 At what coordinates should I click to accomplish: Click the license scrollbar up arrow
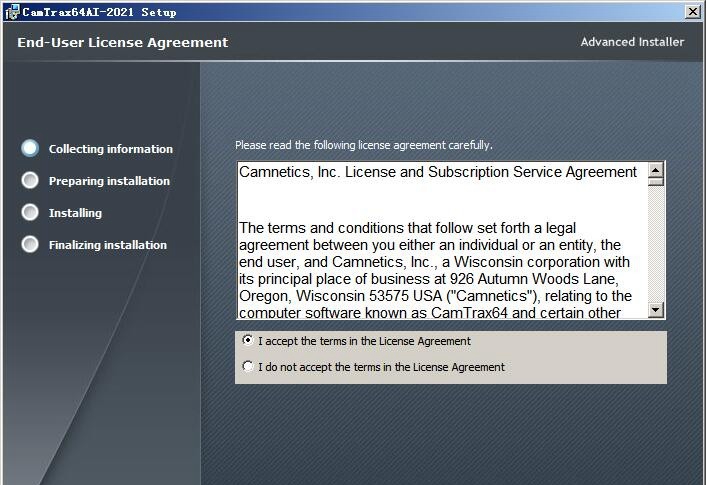click(x=656, y=170)
